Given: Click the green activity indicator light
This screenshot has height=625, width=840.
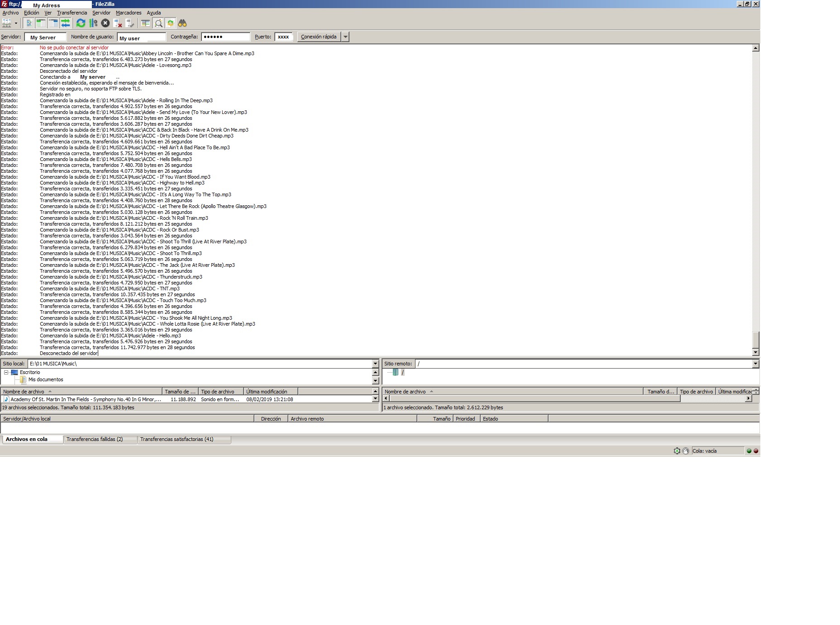Looking at the screenshot, I should (749, 451).
